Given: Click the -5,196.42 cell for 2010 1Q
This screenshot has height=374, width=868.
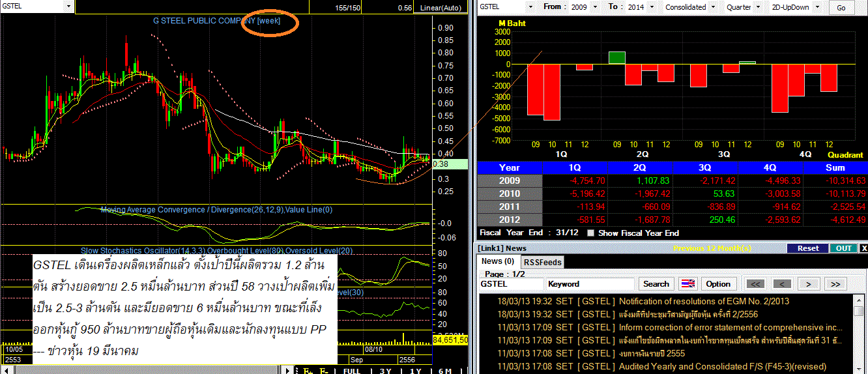Looking at the screenshot, I should [x=575, y=194].
